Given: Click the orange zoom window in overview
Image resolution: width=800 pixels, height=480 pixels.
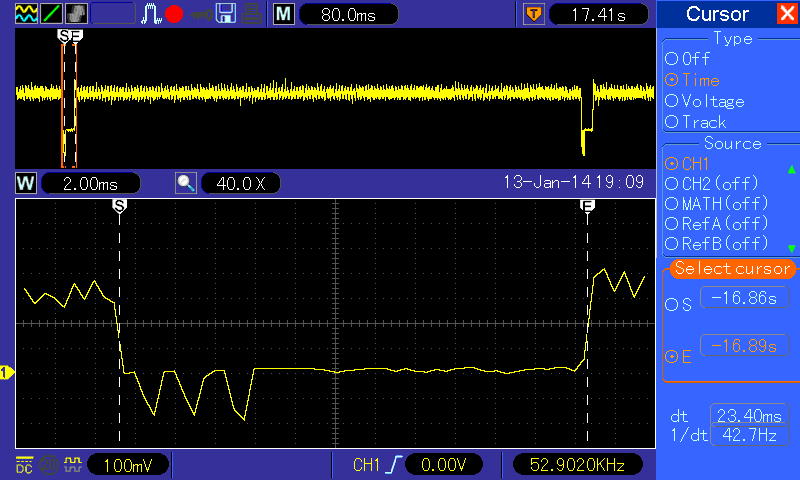Looking at the screenshot, I should coord(69,106).
